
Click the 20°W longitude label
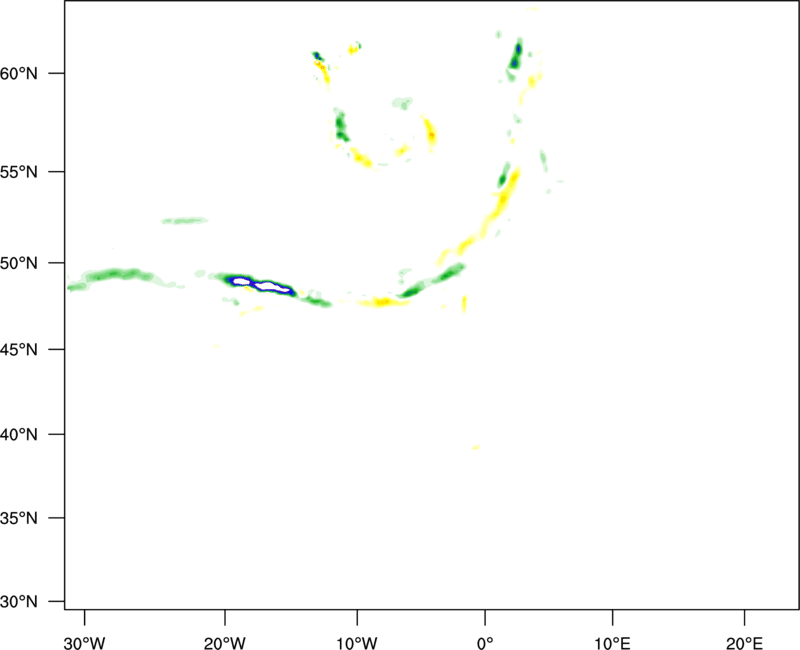(x=225, y=643)
